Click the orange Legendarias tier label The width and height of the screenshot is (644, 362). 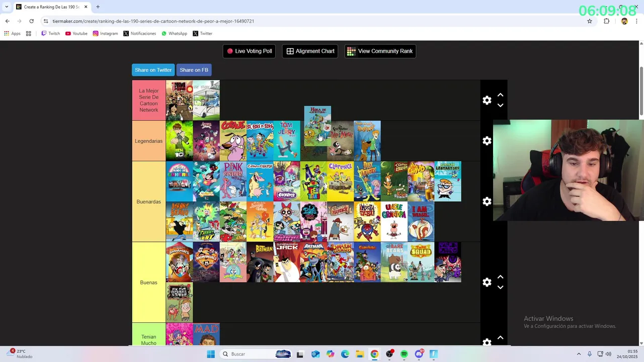tap(148, 141)
